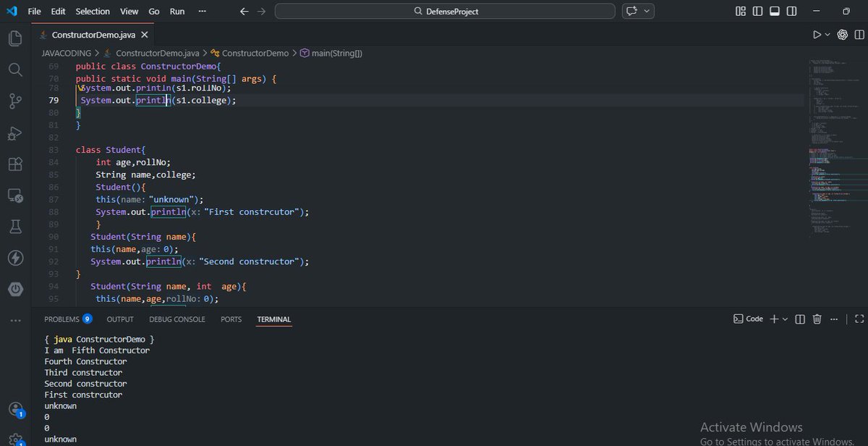Screen dimensions: 868x446
Task: Open the Run and Debug view
Action: (x=15, y=133)
